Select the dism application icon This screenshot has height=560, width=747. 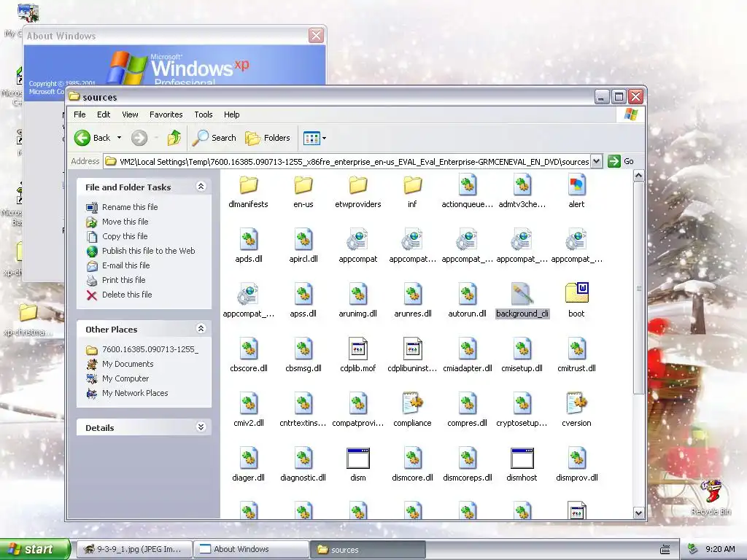click(357, 458)
